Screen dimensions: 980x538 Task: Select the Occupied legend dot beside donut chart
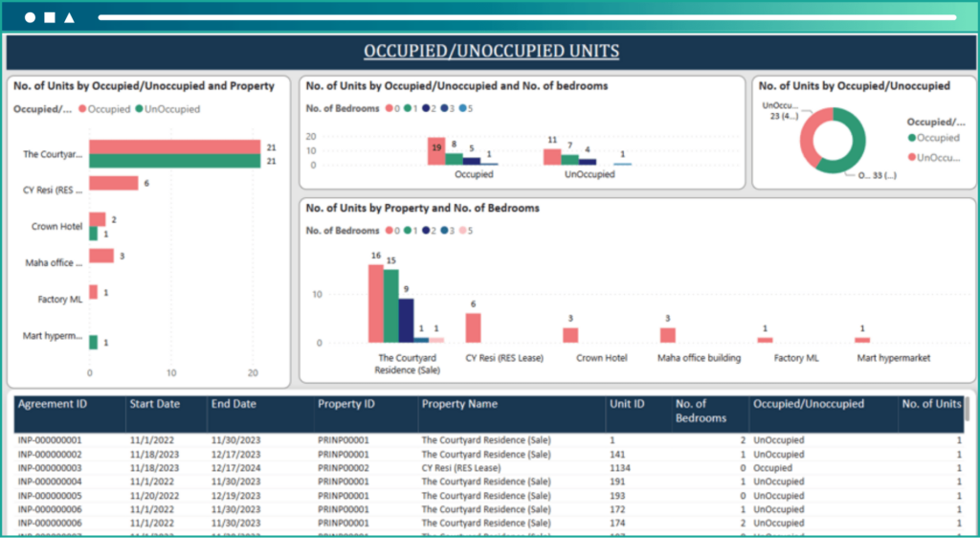pyautogui.click(x=910, y=138)
